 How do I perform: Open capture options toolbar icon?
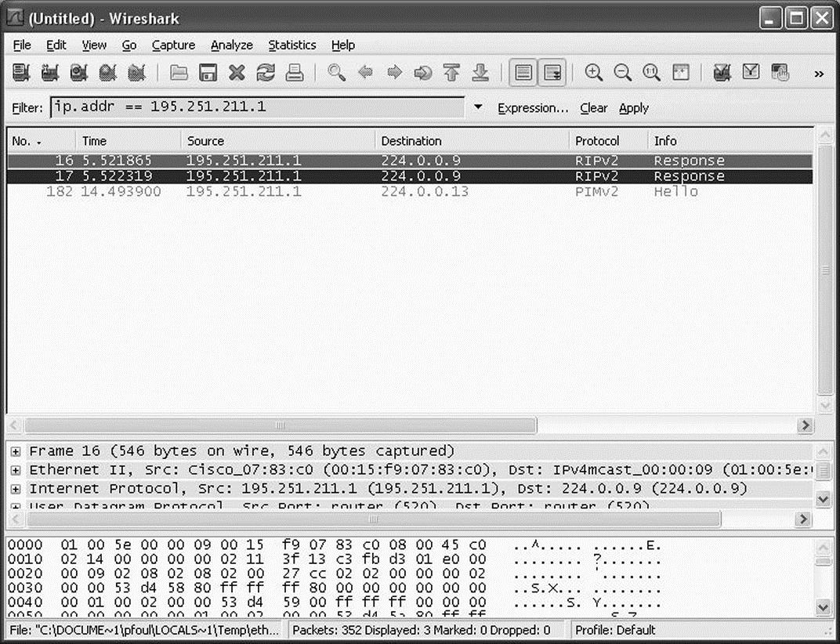(50, 72)
